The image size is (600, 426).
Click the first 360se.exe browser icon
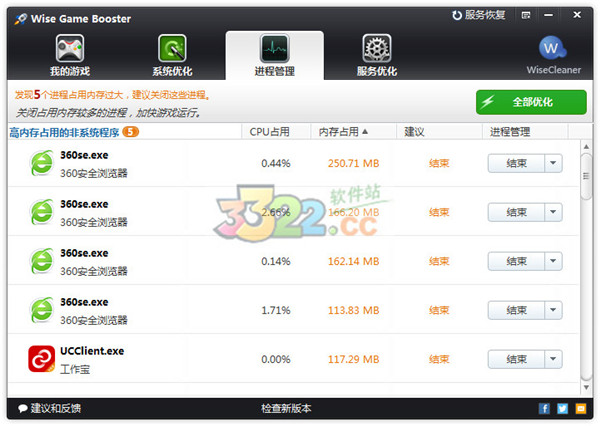[41, 163]
